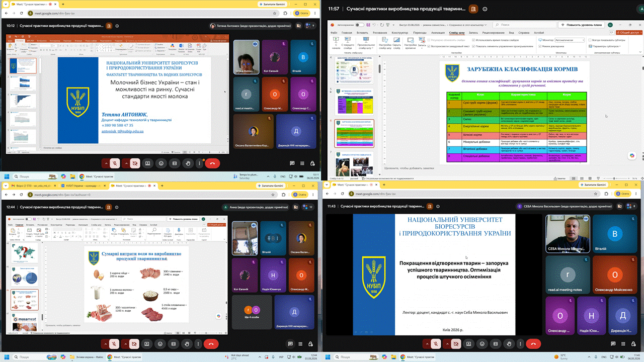Click Повысить уровень плана button

[x=581, y=24]
